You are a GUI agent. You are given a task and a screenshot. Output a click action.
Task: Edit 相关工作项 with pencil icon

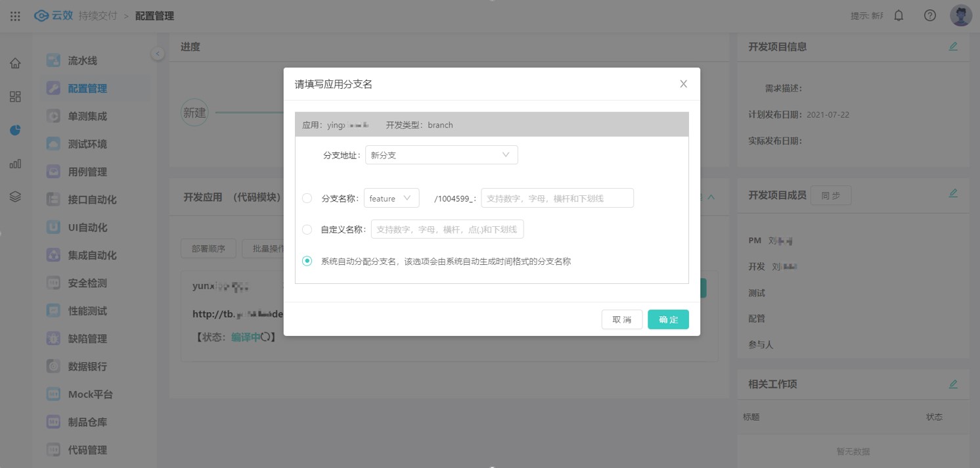tap(953, 385)
